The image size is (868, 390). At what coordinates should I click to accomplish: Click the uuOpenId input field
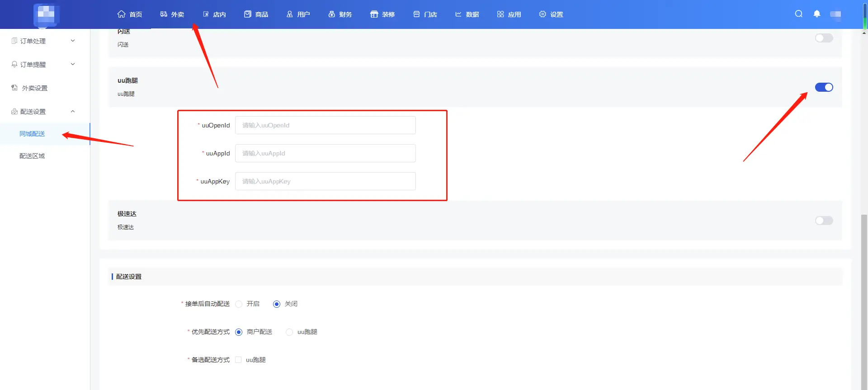pyautogui.click(x=325, y=125)
